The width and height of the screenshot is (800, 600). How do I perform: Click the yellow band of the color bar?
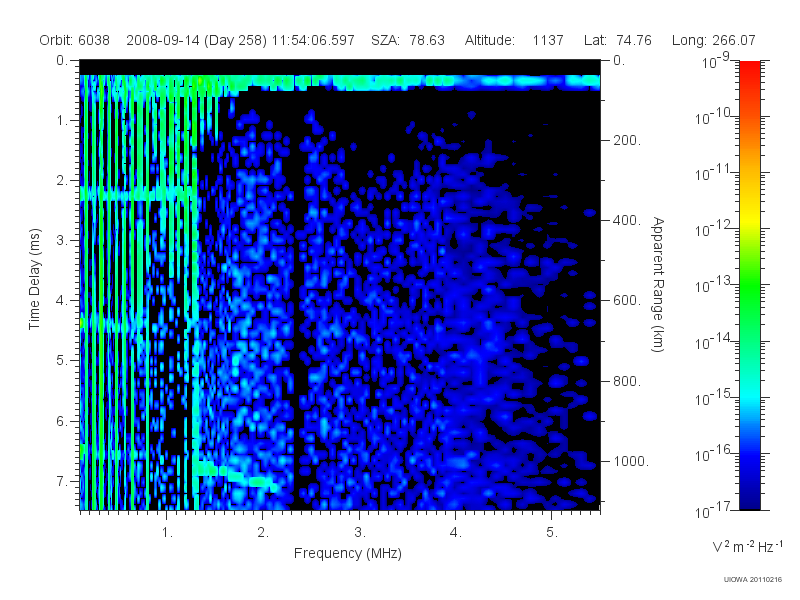pyautogui.click(x=750, y=219)
